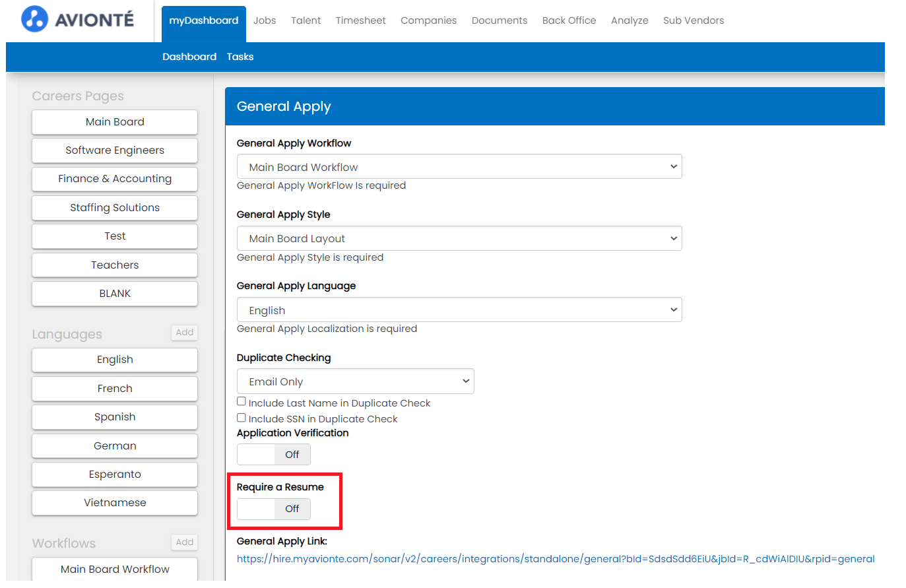Select the Software Engineers careers page
The image size is (906, 588).
(x=115, y=150)
